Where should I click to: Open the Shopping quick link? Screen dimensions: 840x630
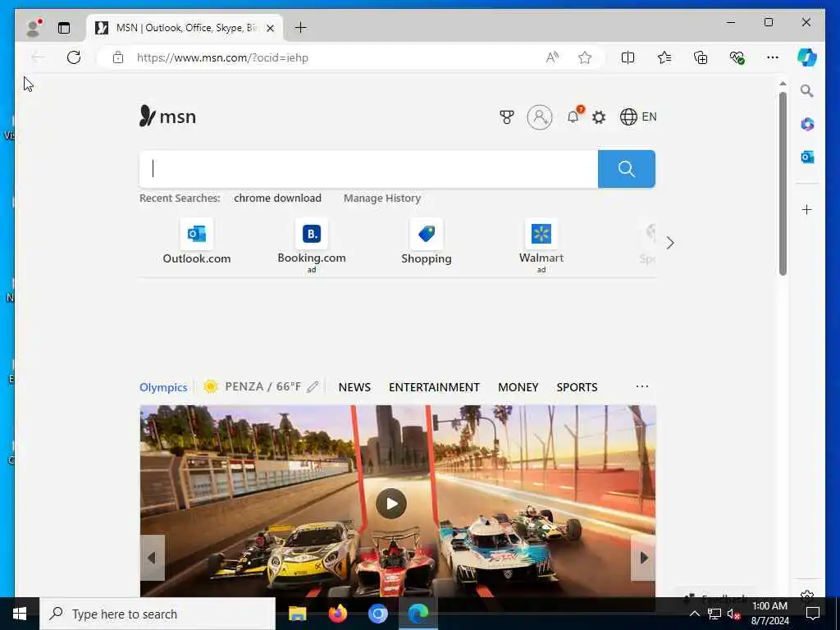pos(427,242)
